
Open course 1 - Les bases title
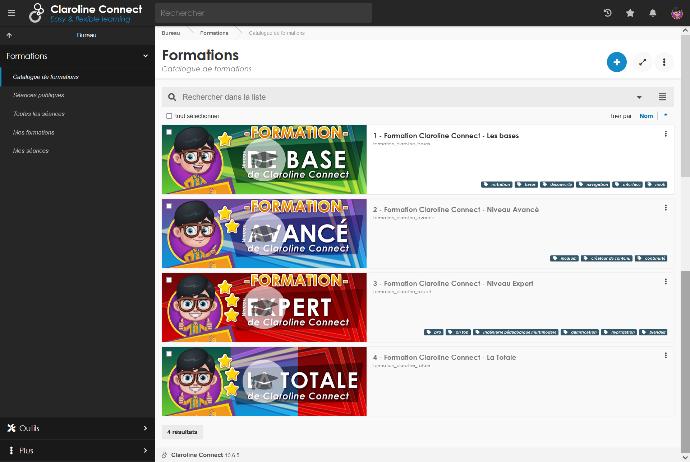point(446,136)
